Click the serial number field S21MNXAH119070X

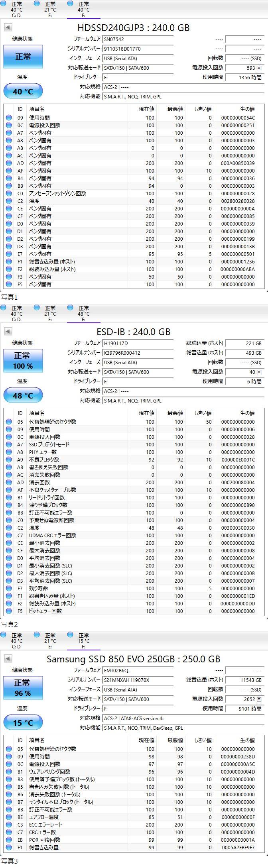click(x=138, y=680)
